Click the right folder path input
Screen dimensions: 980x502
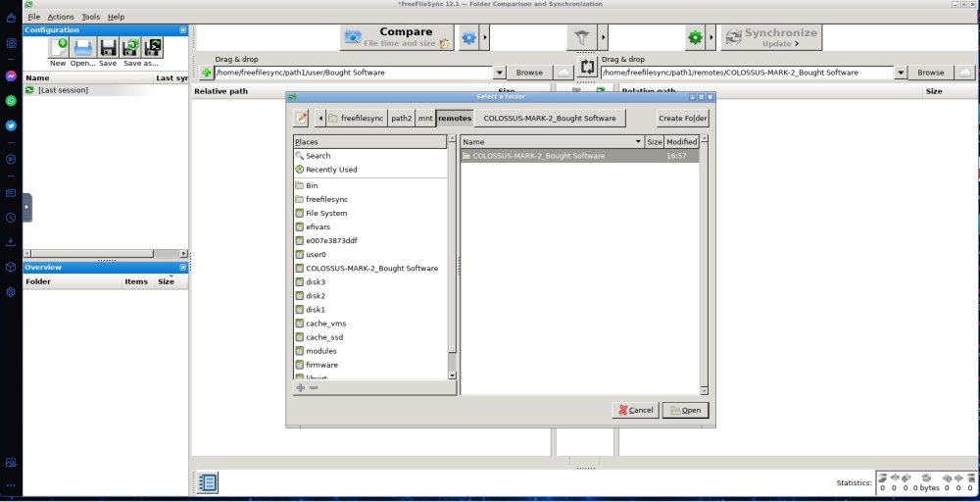pos(747,73)
